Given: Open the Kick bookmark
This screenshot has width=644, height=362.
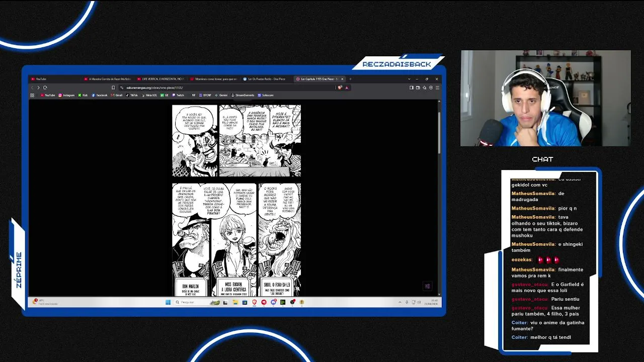Looking at the screenshot, I should click(84, 95).
